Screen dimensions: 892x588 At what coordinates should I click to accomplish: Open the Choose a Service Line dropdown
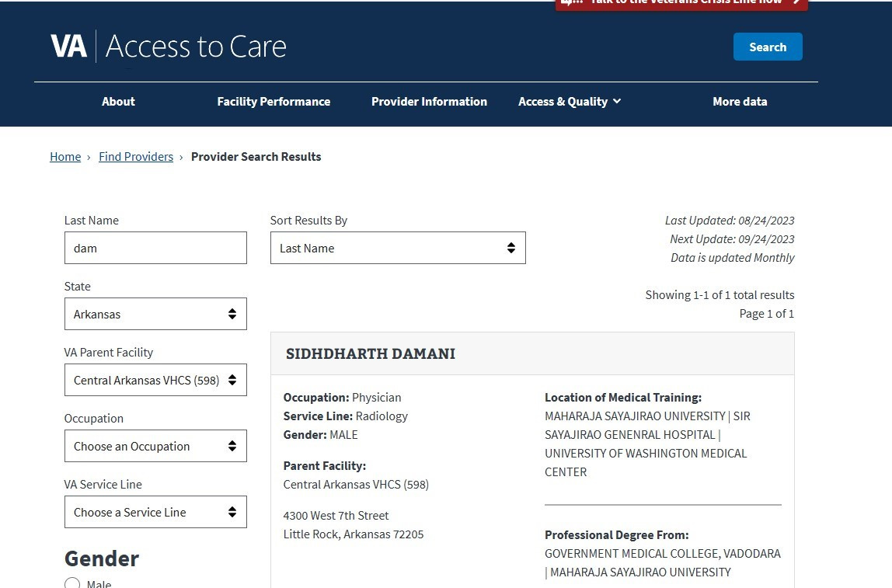pyautogui.click(x=155, y=512)
